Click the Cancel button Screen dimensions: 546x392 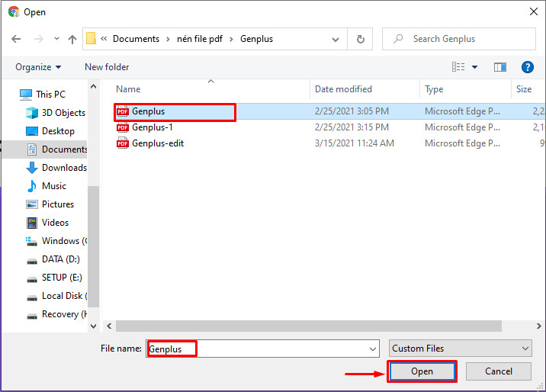point(498,371)
